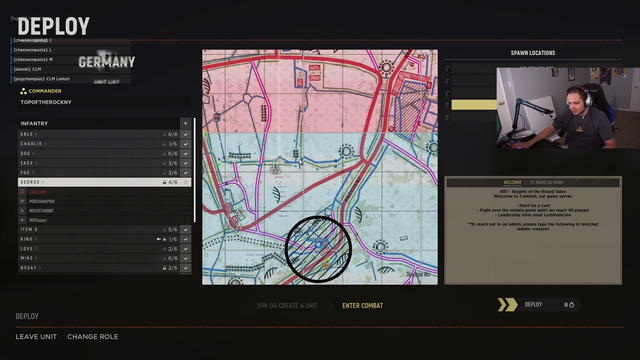Click the role icon beside ROCKSTAR987
Screen dimensions: 640x360
point(22,211)
